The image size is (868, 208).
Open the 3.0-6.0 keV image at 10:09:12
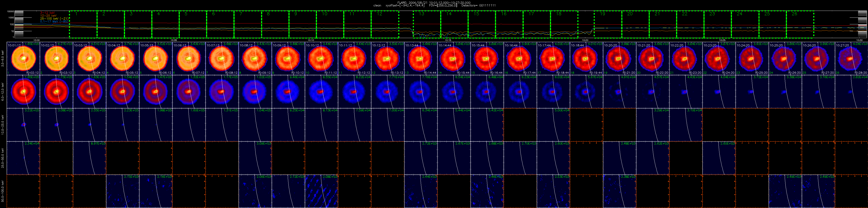pyautogui.click(x=288, y=58)
